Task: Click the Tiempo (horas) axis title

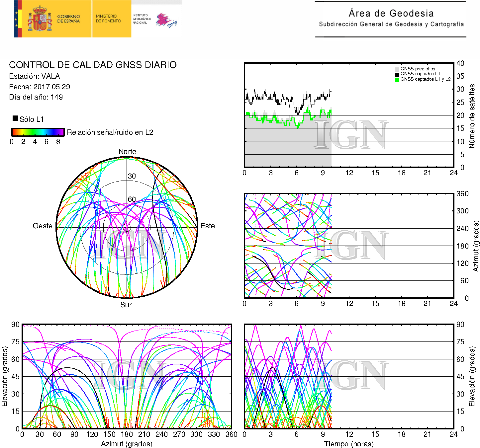Action: tap(349, 444)
